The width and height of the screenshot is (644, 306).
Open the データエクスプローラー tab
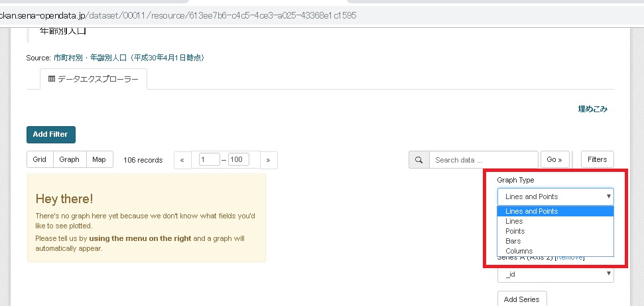(x=94, y=79)
